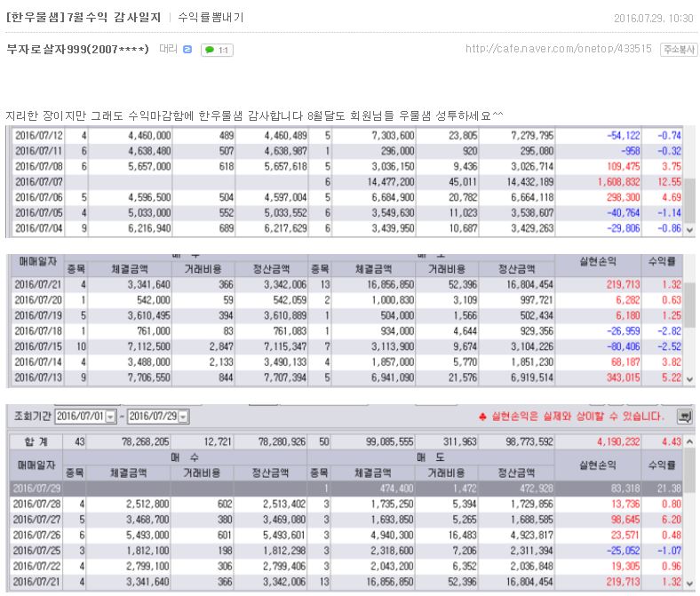Image resolution: width=700 pixels, height=596 pixels.
Task: Click the 2016/07/08 date cell
Action: pos(39,166)
